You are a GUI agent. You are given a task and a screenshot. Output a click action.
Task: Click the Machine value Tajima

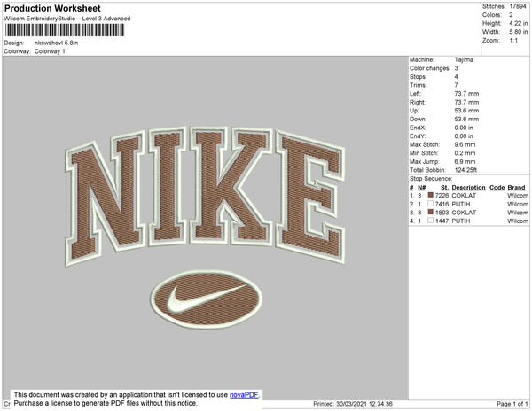(464, 59)
